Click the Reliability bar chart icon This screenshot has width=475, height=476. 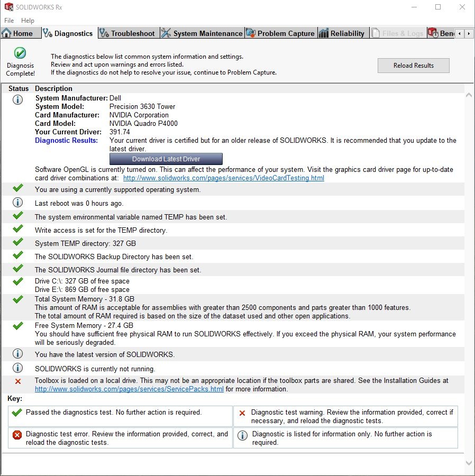coord(324,33)
